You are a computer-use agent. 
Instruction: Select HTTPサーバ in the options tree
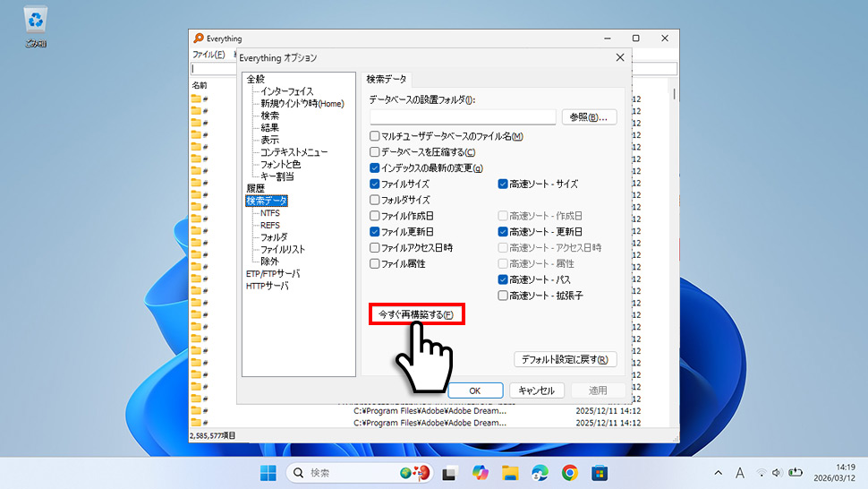point(268,286)
